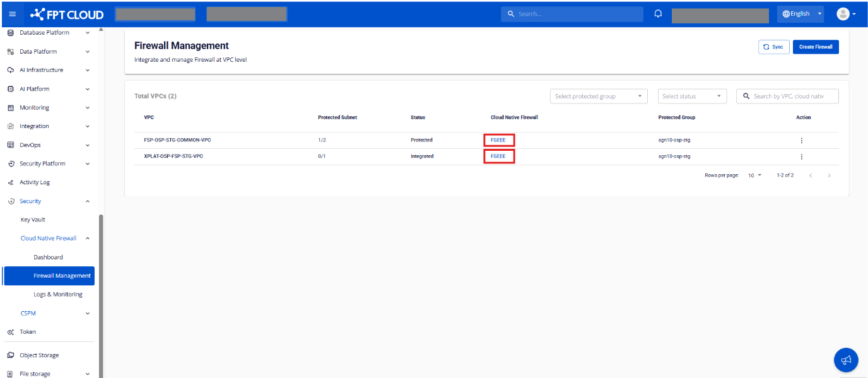Open Logs & Monitoring in sidebar
Image resolution: width=868 pixels, height=378 pixels.
(58, 294)
